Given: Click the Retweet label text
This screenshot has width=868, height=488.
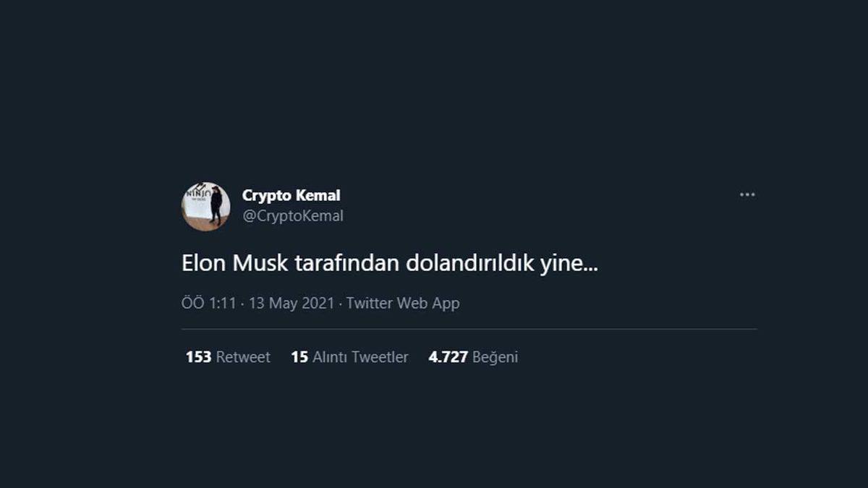Looking at the screenshot, I should click(x=242, y=356).
